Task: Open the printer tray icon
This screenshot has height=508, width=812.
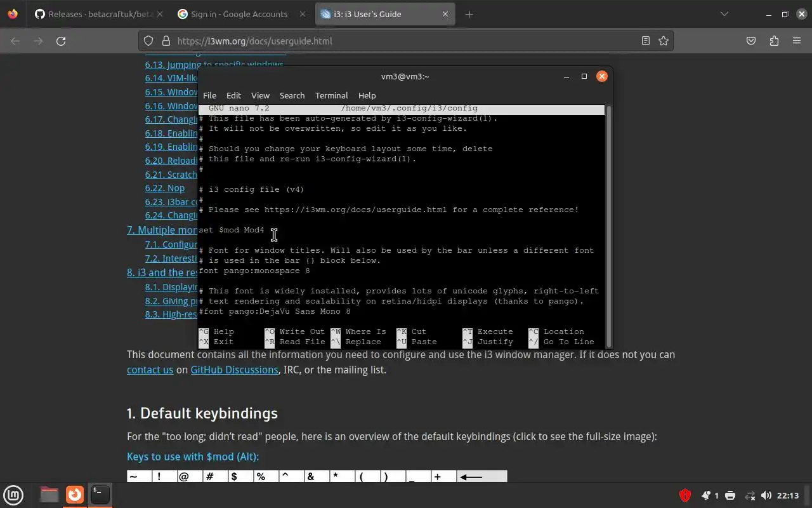Action: pyautogui.click(x=730, y=495)
